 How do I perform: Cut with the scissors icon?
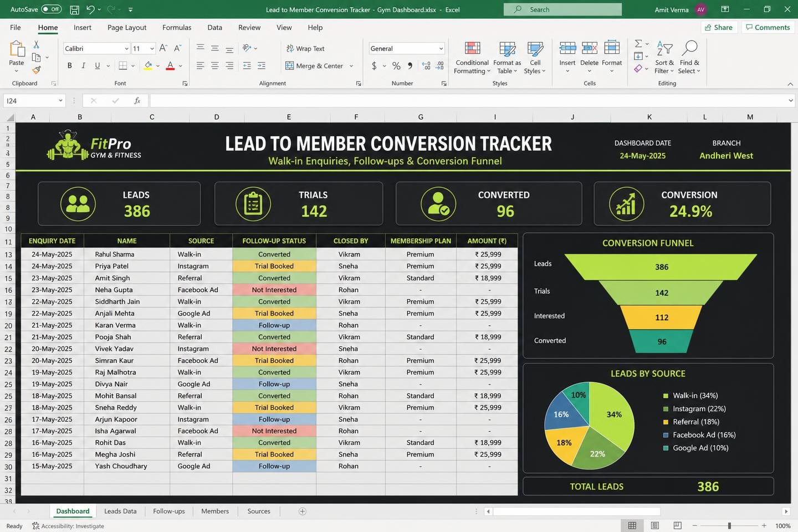pos(37,44)
